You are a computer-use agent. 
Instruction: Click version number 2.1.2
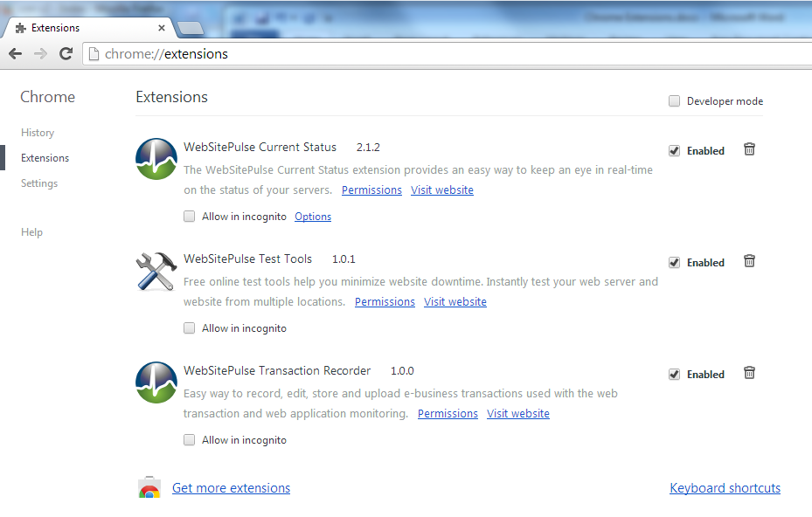click(368, 148)
